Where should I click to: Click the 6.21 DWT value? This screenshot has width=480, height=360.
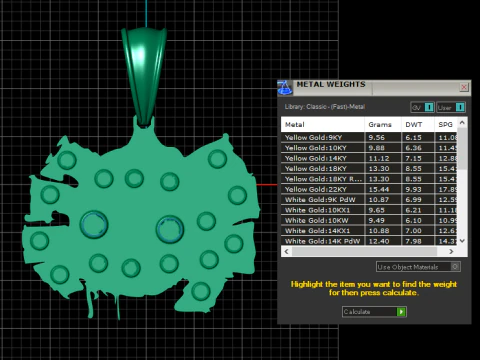pos(413,210)
